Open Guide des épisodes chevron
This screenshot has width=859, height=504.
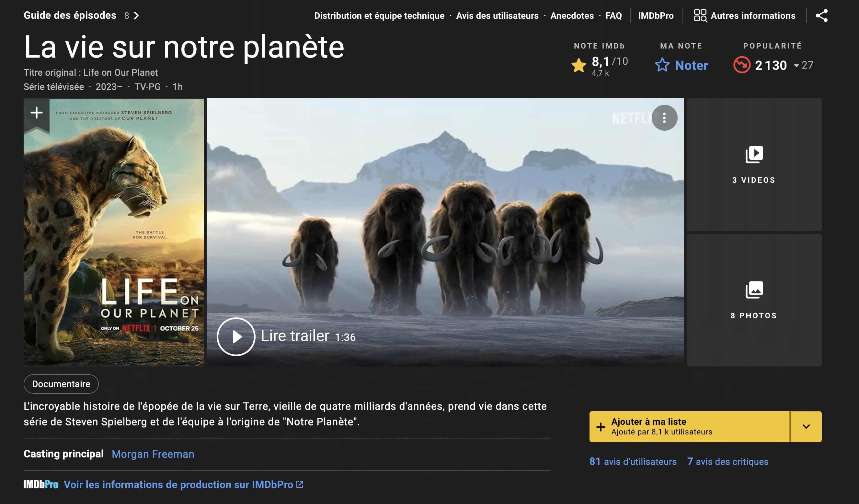(136, 16)
